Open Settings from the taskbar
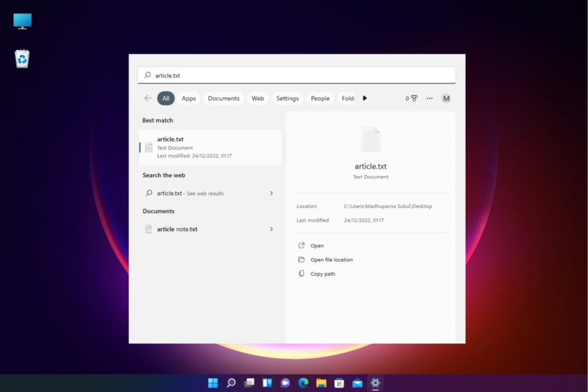The width and height of the screenshot is (588, 392). point(374,383)
